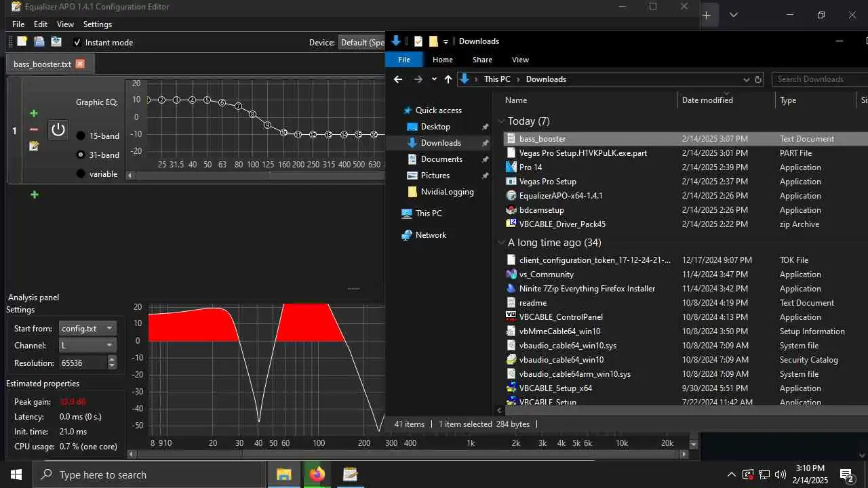Screen dimensions: 868x488
Task: Open File Explorer from the taskbar
Action: pos(284,474)
